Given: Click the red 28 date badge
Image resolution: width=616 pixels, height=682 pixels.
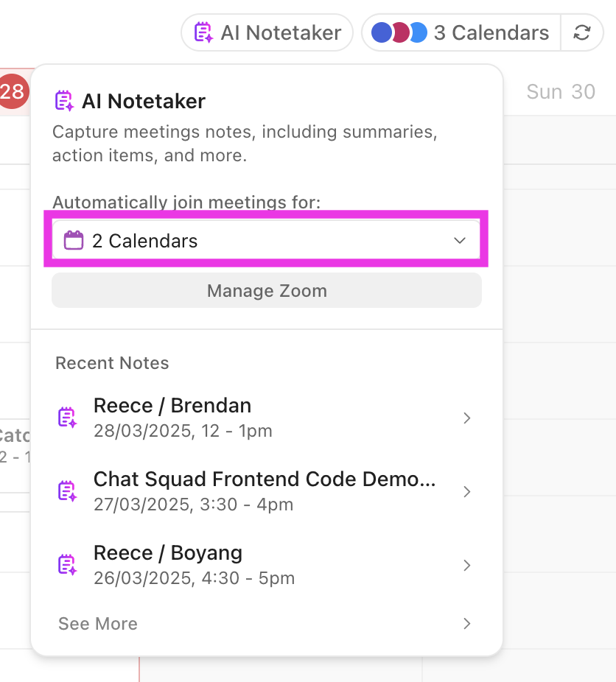Looking at the screenshot, I should 12,92.
